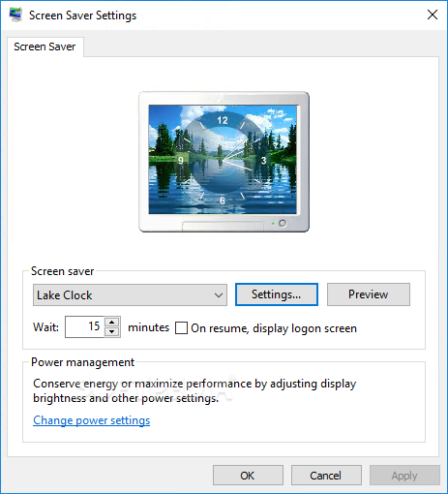Click the Preview button
Viewport: 448px width, 494px height.
[369, 294]
